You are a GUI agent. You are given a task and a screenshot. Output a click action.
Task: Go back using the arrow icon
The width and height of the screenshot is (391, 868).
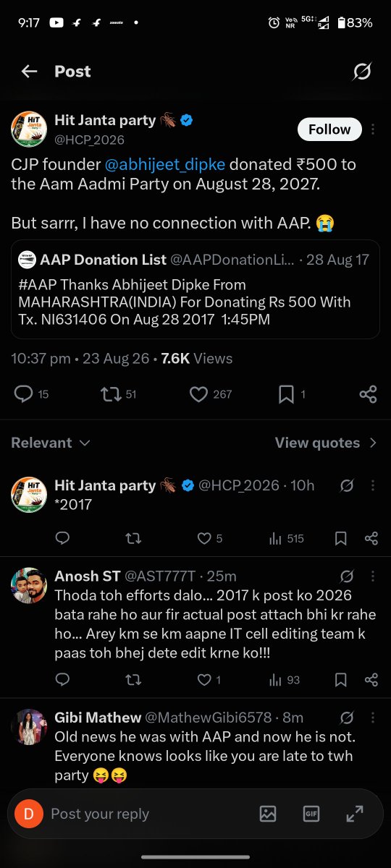[x=29, y=71]
